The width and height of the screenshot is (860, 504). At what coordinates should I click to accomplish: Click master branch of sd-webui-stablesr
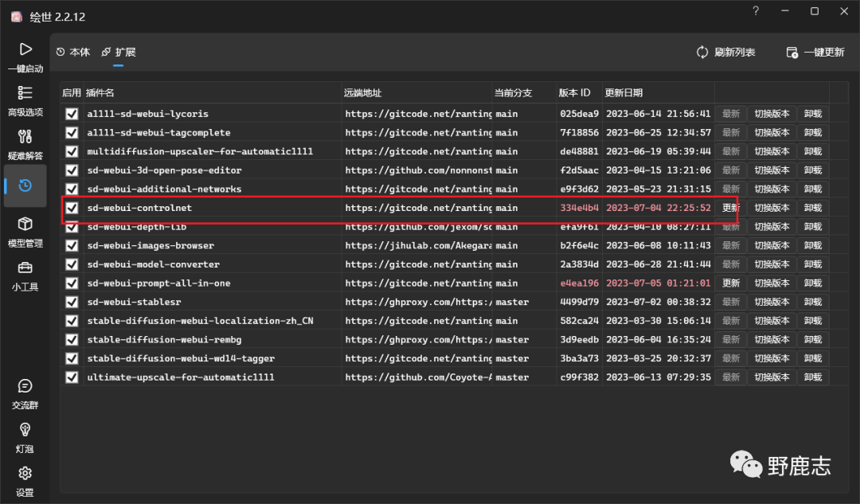[x=512, y=303]
